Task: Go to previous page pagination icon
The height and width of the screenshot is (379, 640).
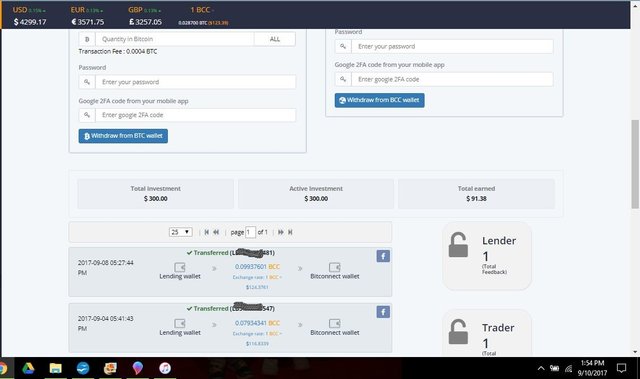Action: 216,232
